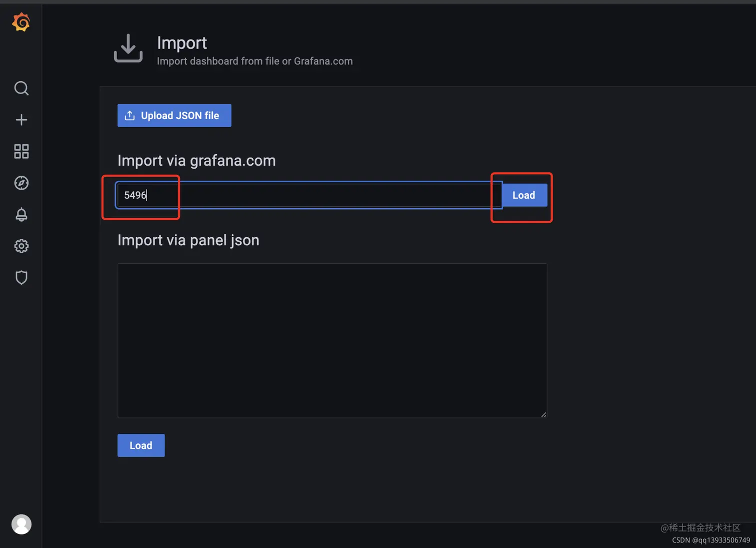756x548 pixels.
Task: Open the Server Admin shield icon
Action: point(21,277)
